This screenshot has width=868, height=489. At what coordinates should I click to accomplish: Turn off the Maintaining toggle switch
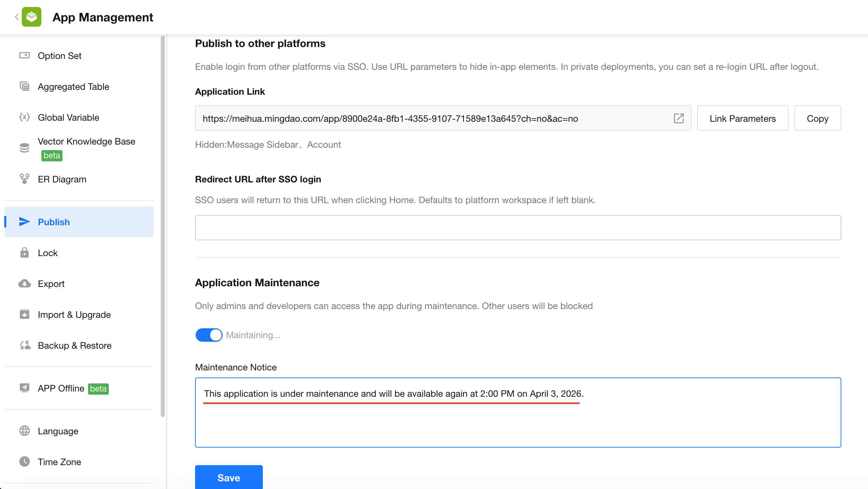point(209,335)
